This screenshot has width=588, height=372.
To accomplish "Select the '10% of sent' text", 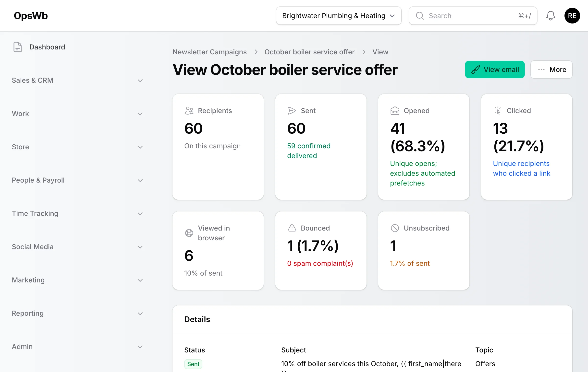I will (x=203, y=273).
